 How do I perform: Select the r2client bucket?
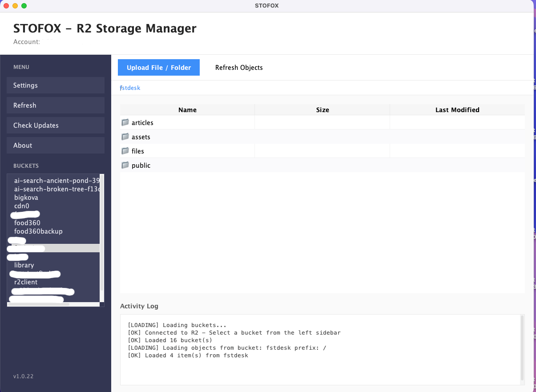26,282
